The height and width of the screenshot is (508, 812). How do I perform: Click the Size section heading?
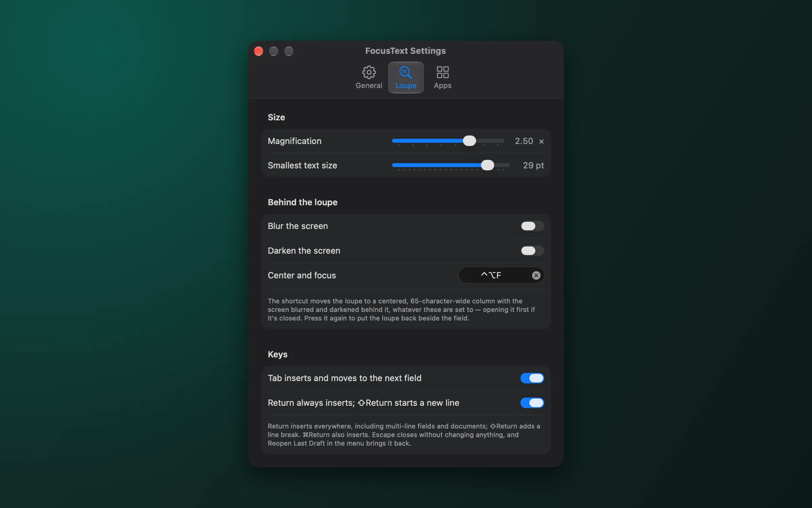coord(276,117)
